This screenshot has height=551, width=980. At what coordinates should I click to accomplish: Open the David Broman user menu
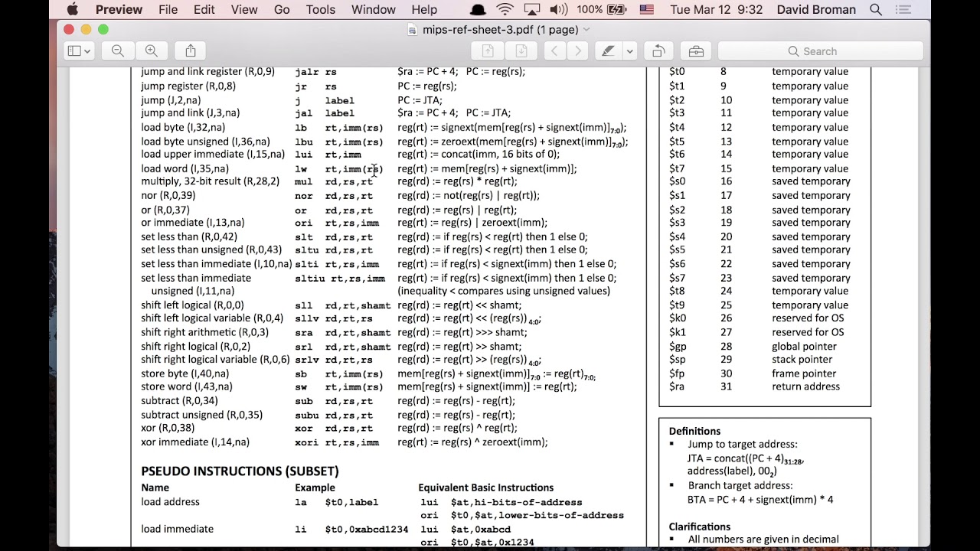tap(817, 10)
